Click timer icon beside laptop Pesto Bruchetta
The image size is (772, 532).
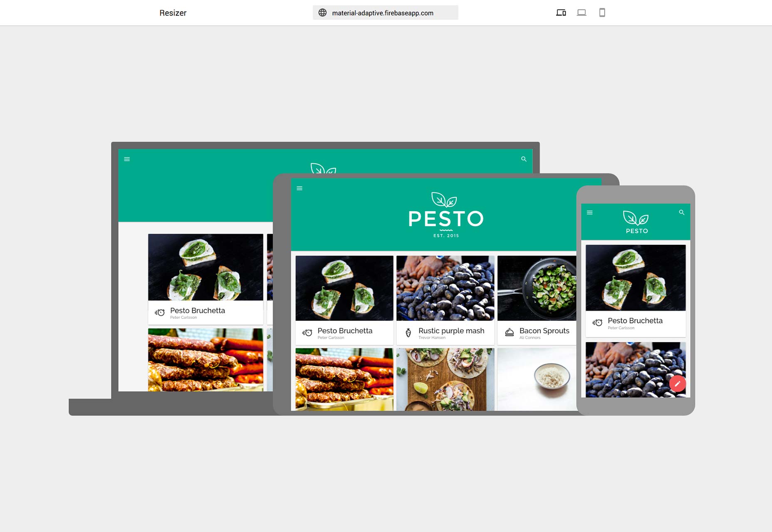click(x=160, y=313)
